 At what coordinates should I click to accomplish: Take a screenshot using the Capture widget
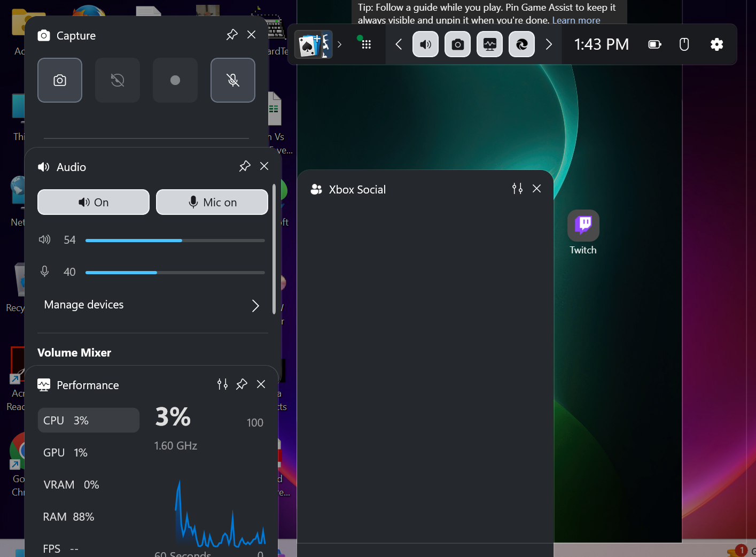pos(59,80)
